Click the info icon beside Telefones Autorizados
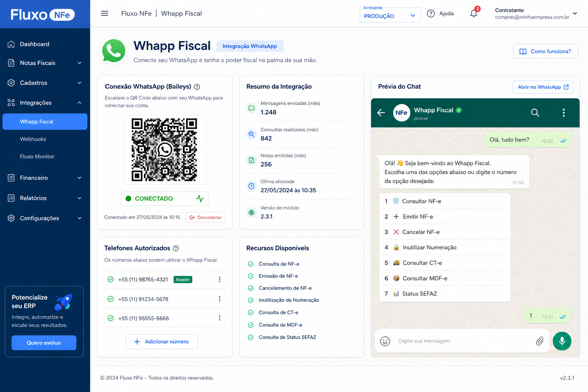Image resolution: width=588 pixels, height=392 pixels. click(x=176, y=248)
